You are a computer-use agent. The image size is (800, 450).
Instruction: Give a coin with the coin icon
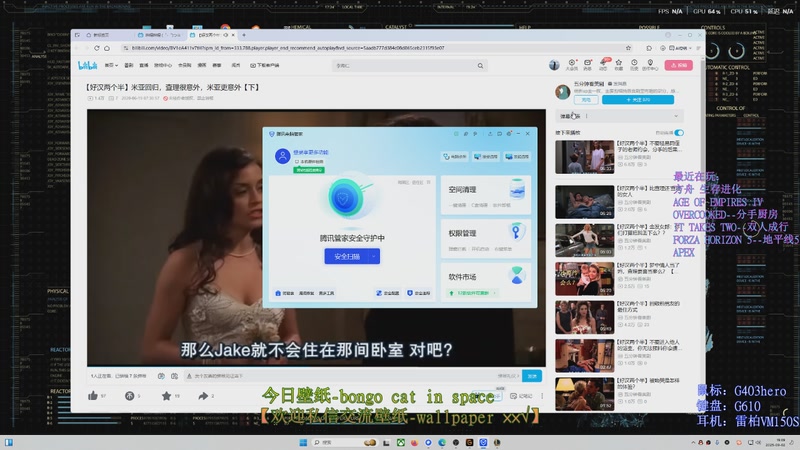(130, 395)
